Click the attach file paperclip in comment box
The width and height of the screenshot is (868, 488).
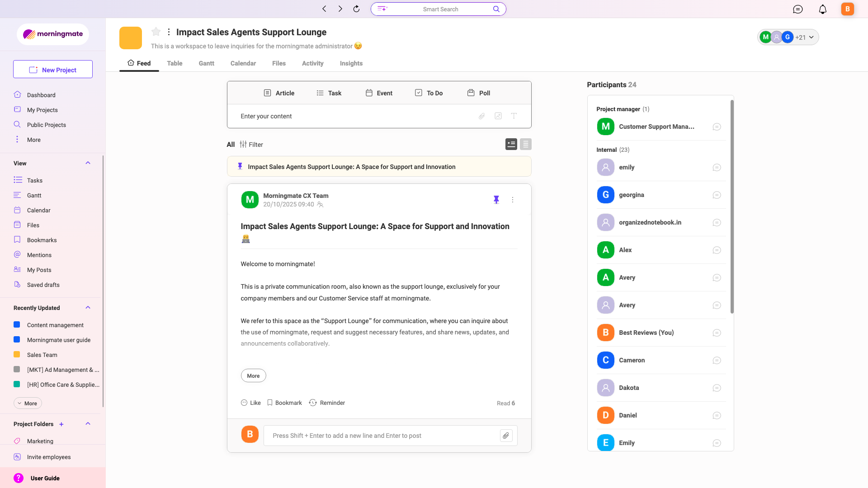[506, 436]
